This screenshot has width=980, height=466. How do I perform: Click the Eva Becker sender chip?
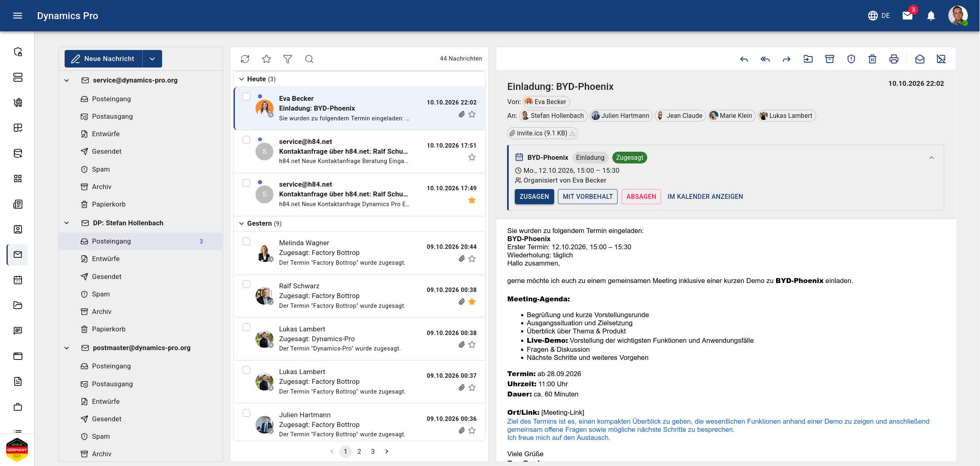(x=546, y=102)
